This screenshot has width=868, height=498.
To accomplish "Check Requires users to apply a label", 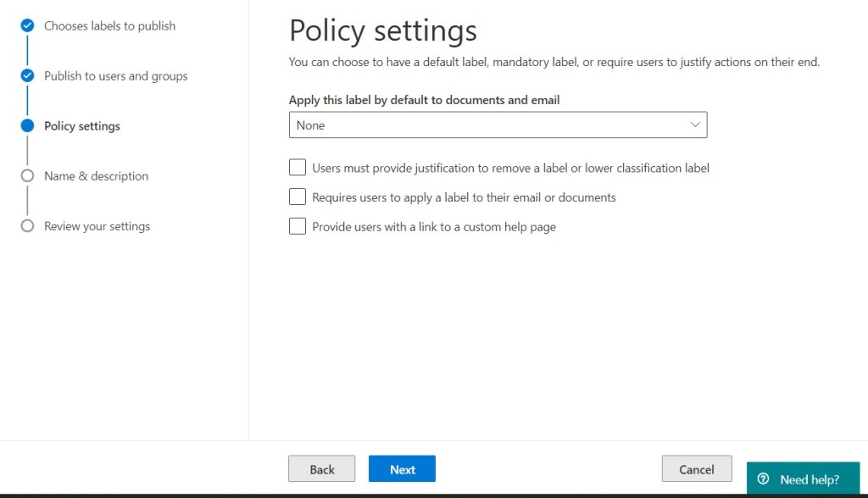I will coord(298,197).
